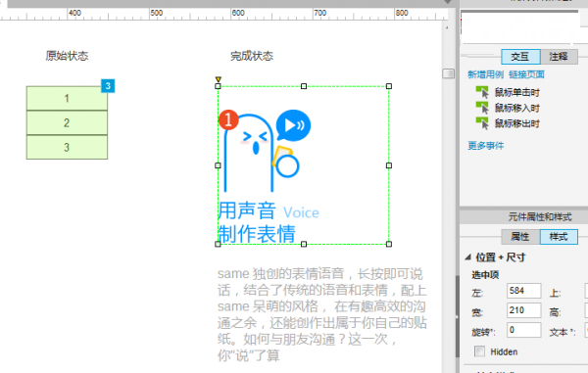Collapse the 位置 + 尺寸 section
Screen dimensions: 588x373
pyautogui.click(x=467, y=256)
